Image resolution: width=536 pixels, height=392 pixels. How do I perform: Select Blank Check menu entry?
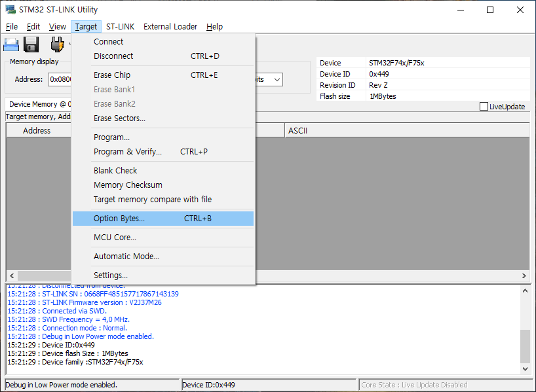(163, 170)
